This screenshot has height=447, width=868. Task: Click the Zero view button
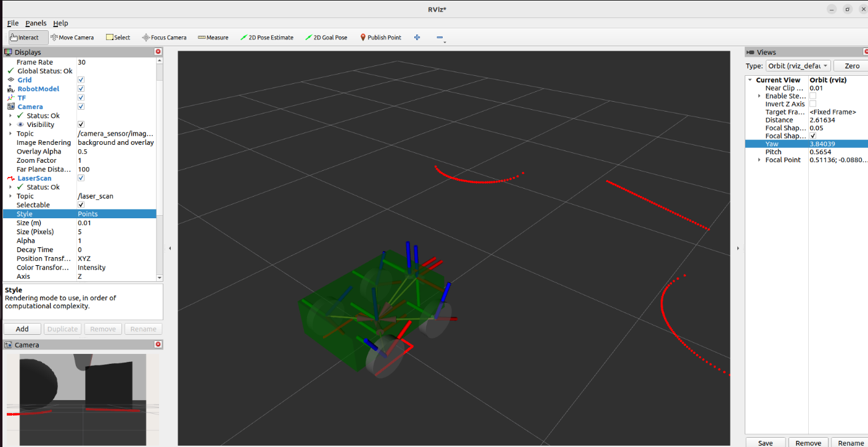coord(852,66)
